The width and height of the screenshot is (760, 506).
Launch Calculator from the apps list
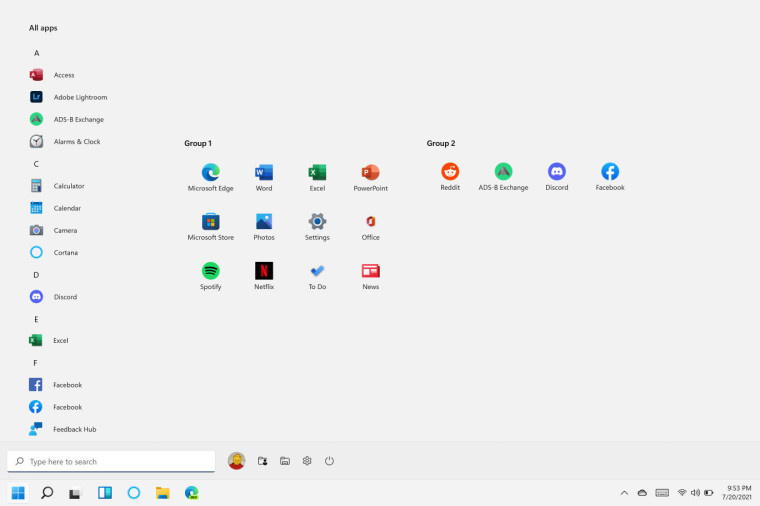[x=57, y=186]
